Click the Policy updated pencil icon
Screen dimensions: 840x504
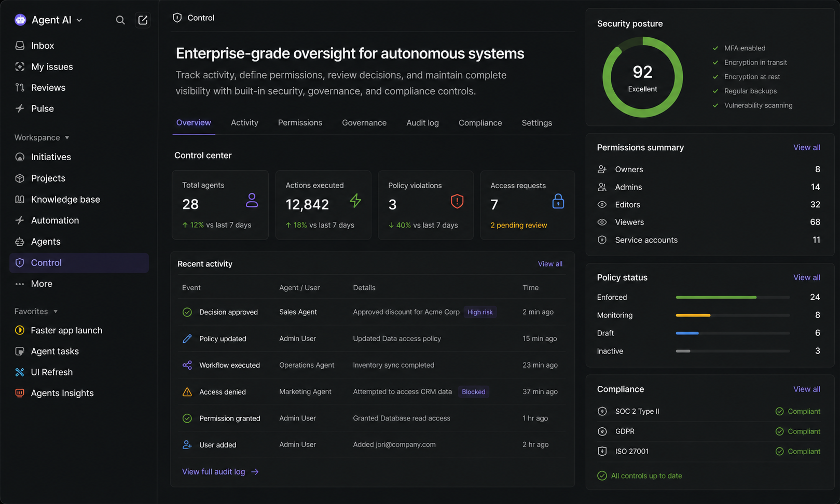[187, 339]
